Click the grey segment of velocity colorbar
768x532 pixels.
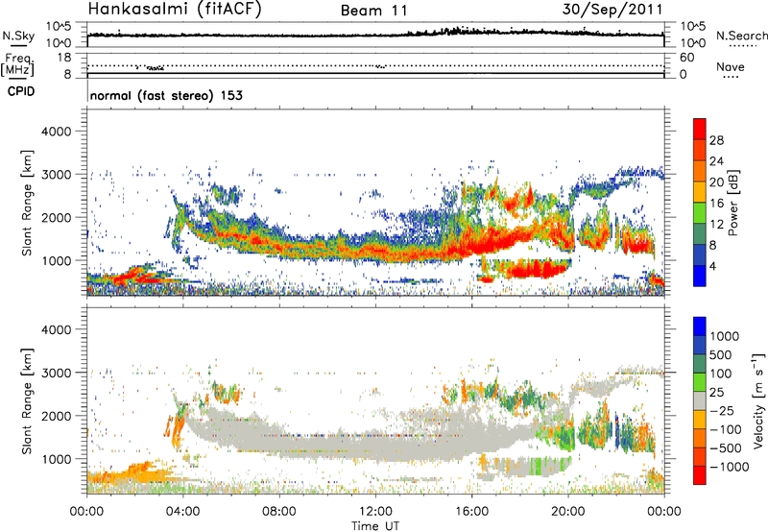coord(700,401)
